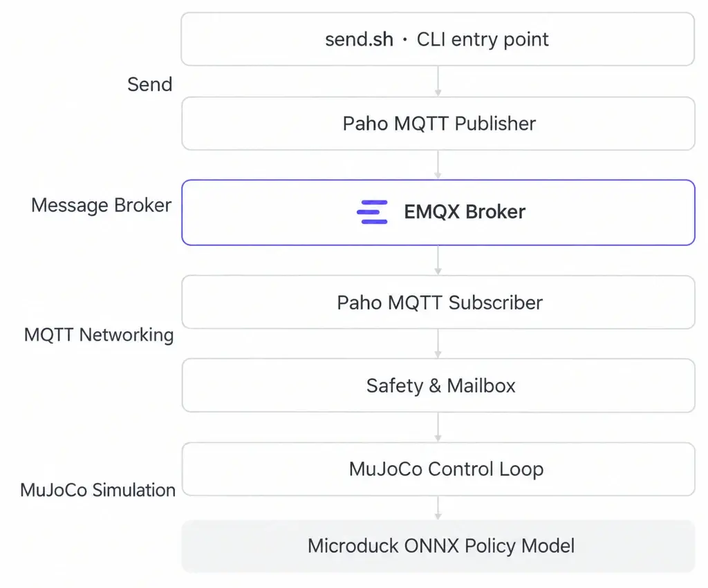The image size is (708, 588).
Task: Click arrow from MuJoCo Loop to Microduck Model
Action: [438, 508]
